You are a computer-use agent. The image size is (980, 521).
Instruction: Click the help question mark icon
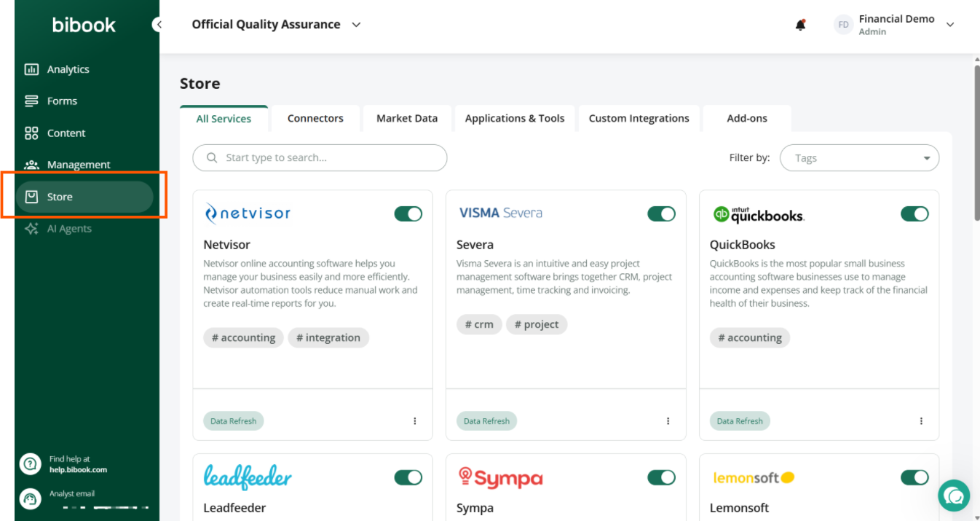[31, 464]
